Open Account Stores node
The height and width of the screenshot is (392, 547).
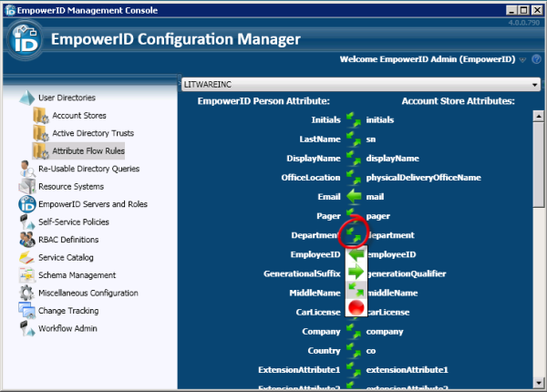coord(79,116)
